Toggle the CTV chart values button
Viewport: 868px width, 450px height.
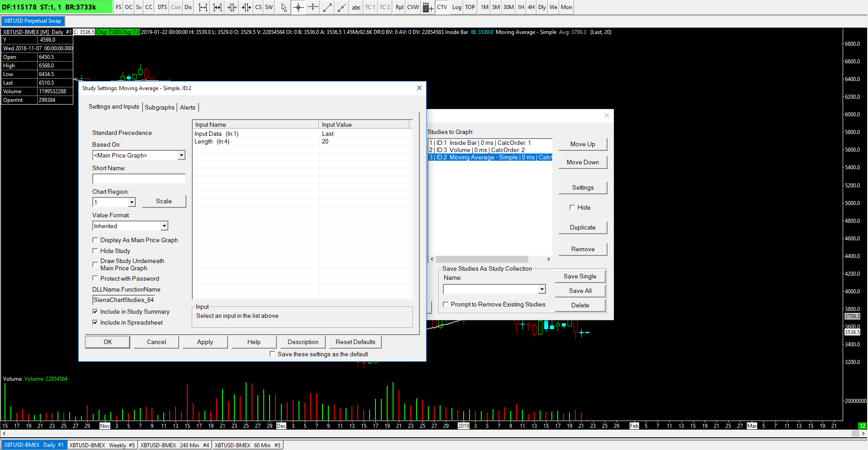click(442, 7)
